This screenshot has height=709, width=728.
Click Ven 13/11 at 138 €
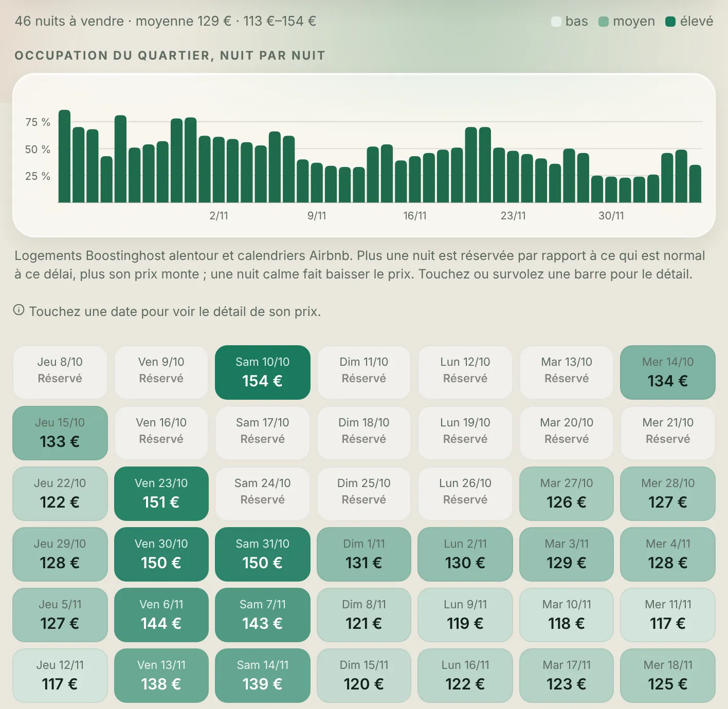[x=161, y=676]
